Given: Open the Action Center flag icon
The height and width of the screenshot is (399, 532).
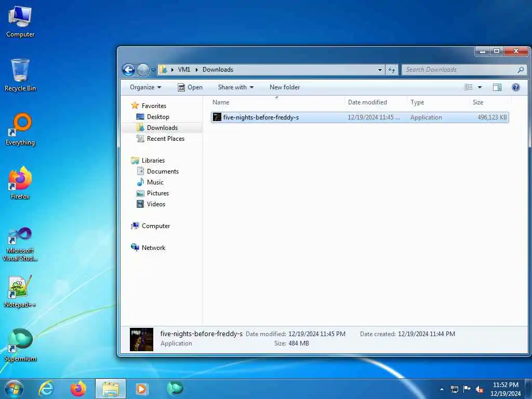Looking at the screenshot, I should (467, 389).
